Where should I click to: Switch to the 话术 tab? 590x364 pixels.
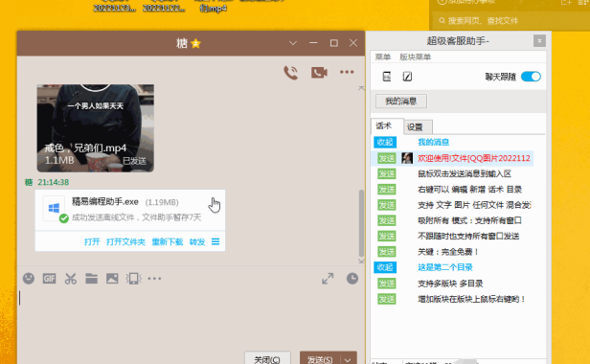point(384,126)
